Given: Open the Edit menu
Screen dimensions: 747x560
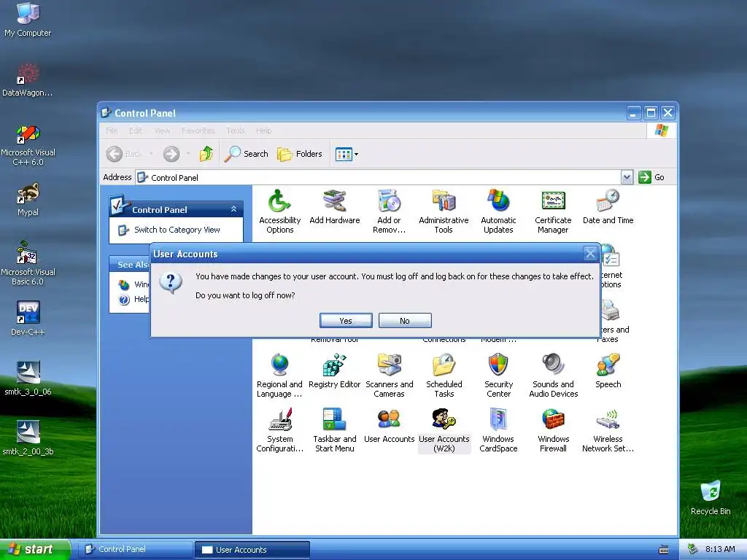Looking at the screenshot, I should (x=135, y=131).
